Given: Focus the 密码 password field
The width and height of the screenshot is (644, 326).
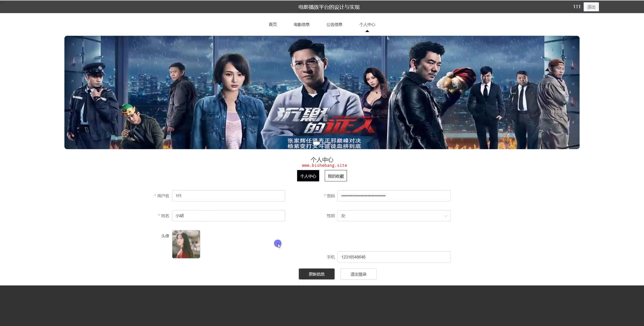Looking at the screenshot, I should point(394,196).
